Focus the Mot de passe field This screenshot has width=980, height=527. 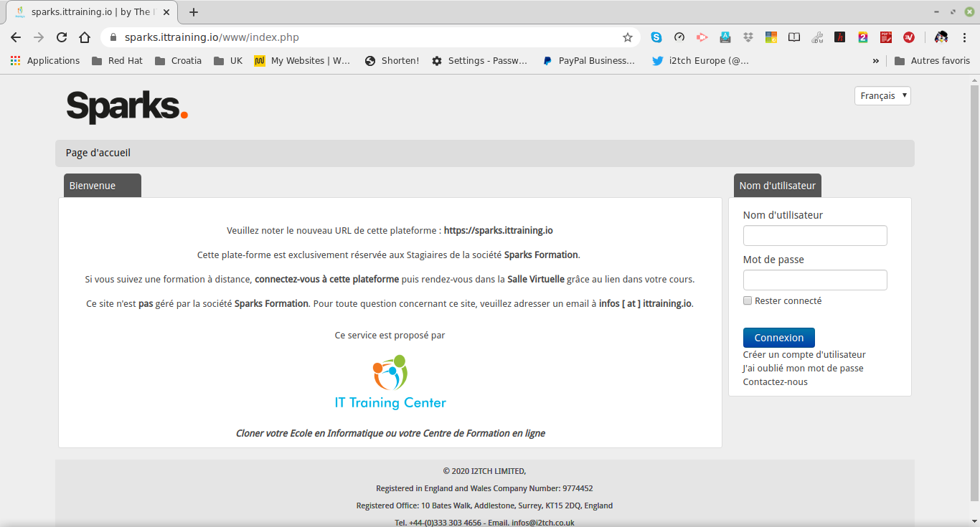815,280
